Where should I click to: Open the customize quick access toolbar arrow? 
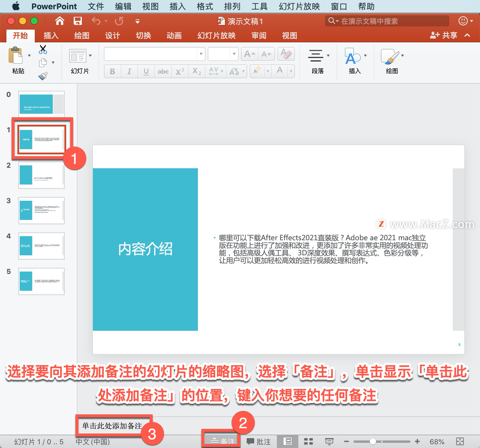pyautogui.click(x=138, y=21)
